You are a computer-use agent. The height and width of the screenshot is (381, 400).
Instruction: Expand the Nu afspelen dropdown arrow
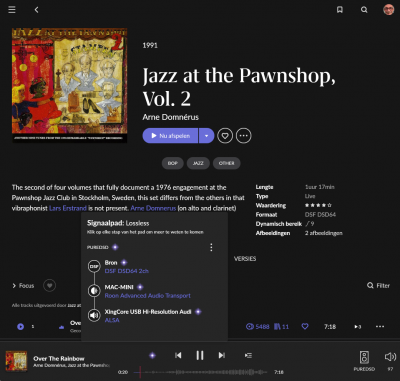tap(207, 136)
